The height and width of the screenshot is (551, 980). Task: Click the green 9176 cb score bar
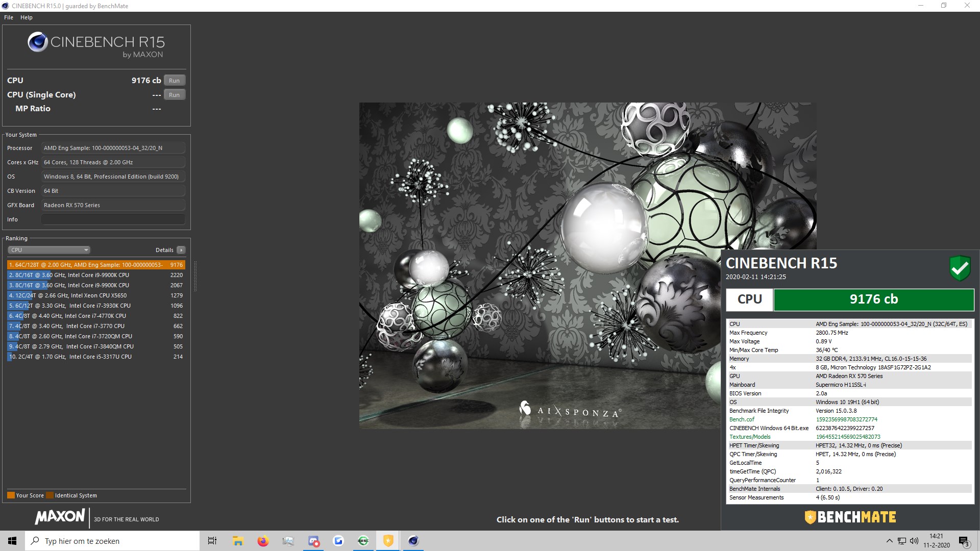874,299
